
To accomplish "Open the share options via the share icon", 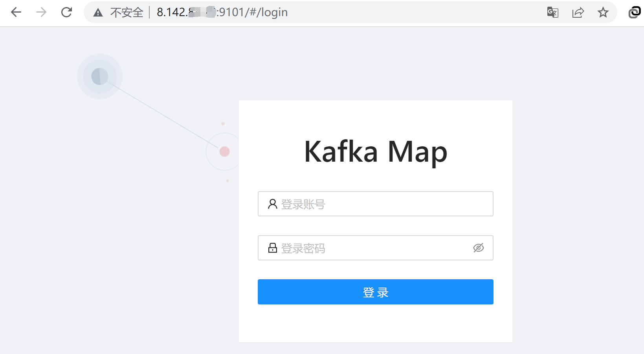I will point(578,12).
